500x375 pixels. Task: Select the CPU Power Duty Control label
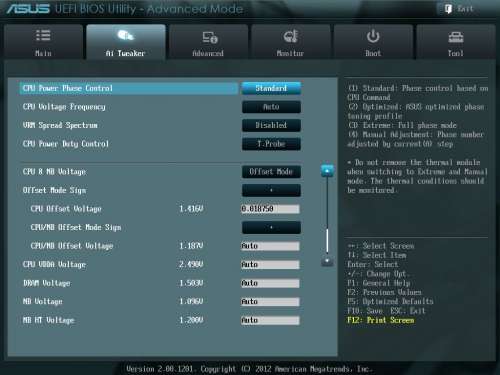click(66, 144)
